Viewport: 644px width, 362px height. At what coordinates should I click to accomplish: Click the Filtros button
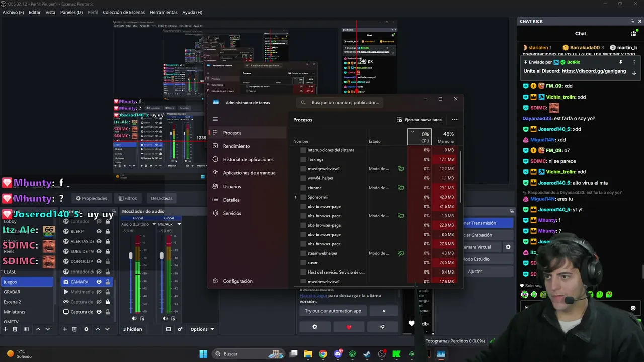click(x=127, y=198)
